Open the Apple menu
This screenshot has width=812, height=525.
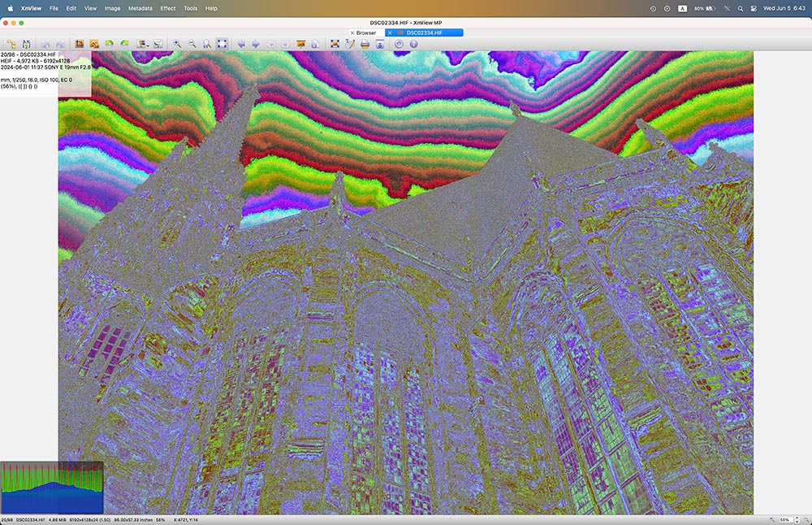tap(10, 8)
